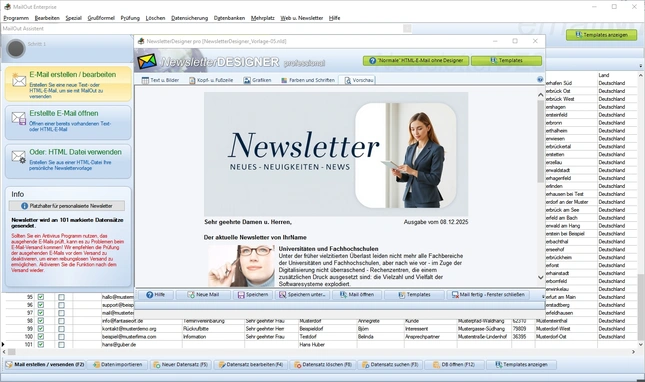Switch to Kopf- u. Fußzeile tab
645x382 pixels.
click(x=211, y=80)
